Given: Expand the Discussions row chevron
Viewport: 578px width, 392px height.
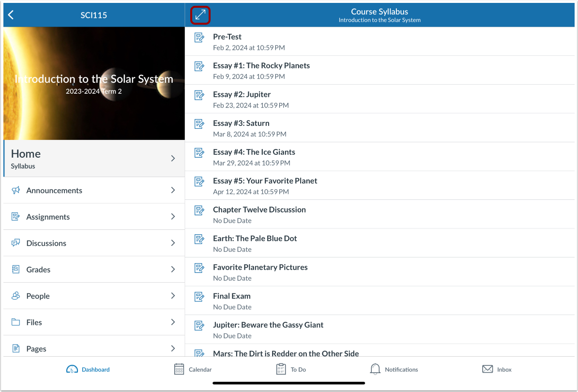Looking at the screenshot, I should click(x=173, y=243).
